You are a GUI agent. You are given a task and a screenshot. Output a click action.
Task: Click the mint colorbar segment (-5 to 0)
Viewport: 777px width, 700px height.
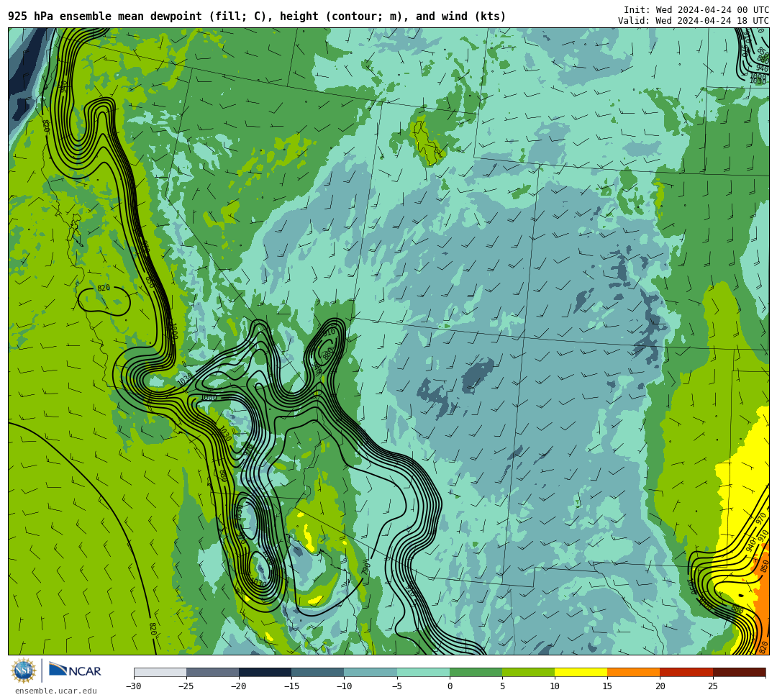[423, 672]
